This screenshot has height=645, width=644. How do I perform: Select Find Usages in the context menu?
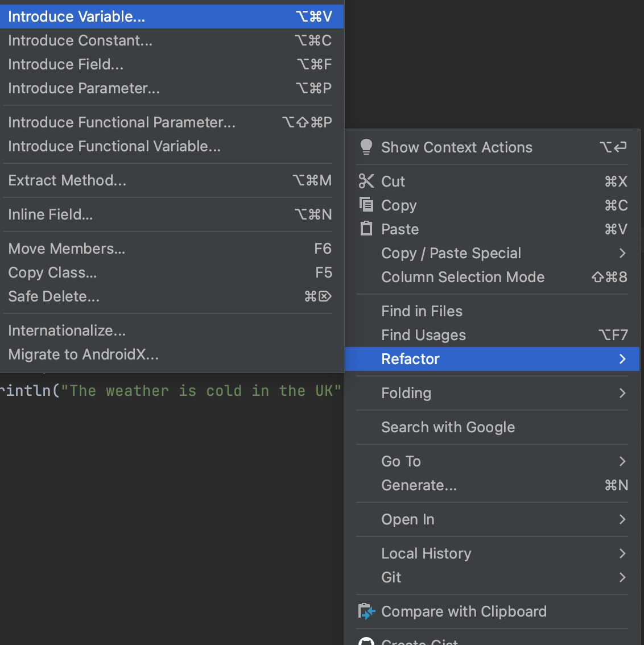(x=423, y=335)
